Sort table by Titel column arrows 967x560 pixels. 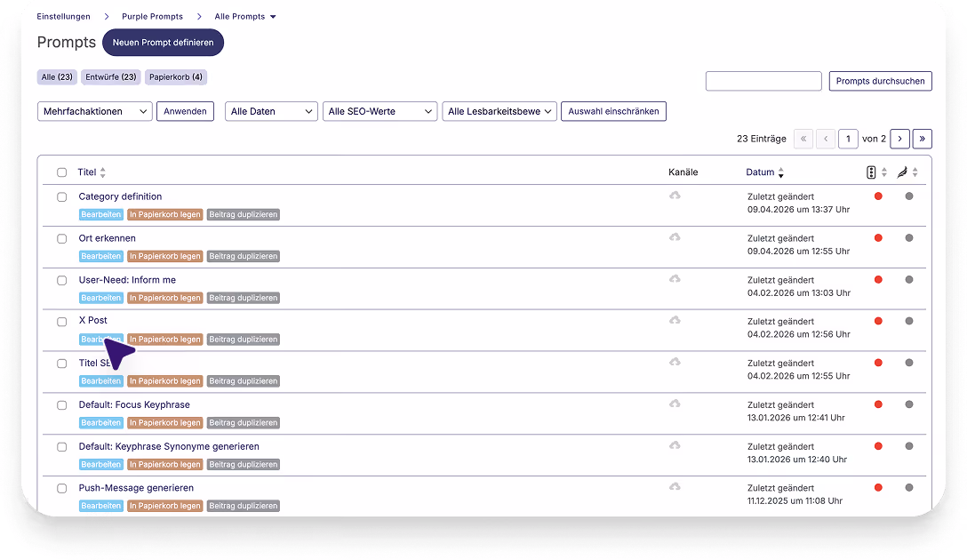pos(103,172)
